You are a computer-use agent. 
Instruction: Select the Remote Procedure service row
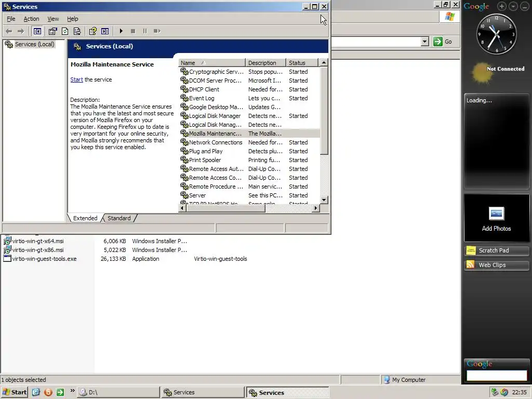tap(249, 187)
